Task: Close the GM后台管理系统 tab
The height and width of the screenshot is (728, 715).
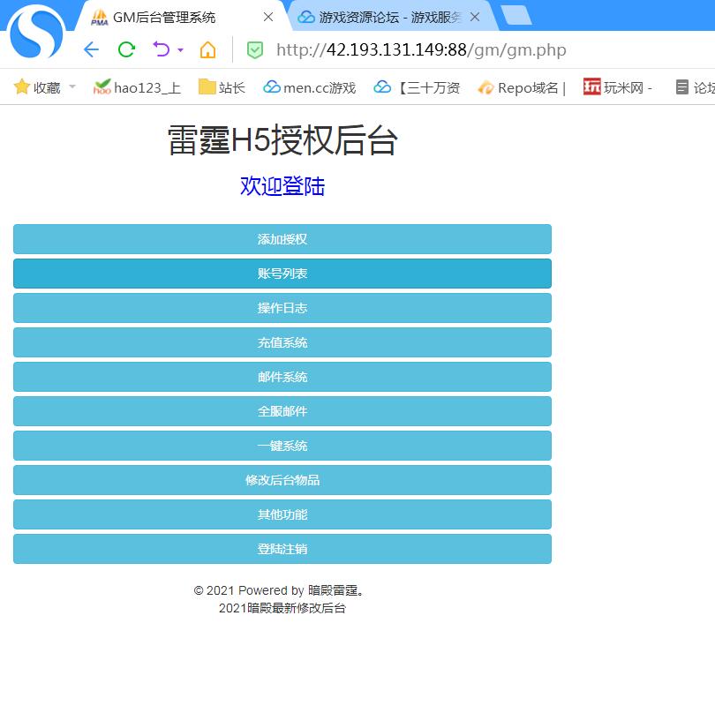Action: coord(268,17)
